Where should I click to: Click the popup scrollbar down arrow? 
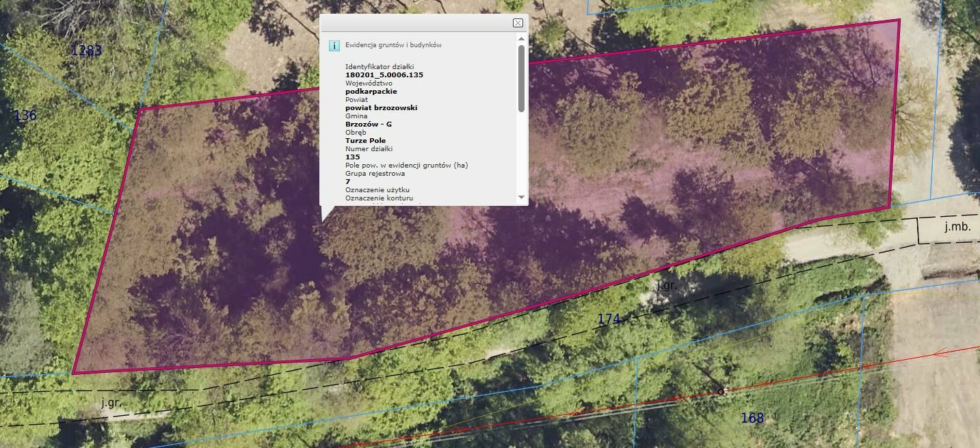click(522, 197)
